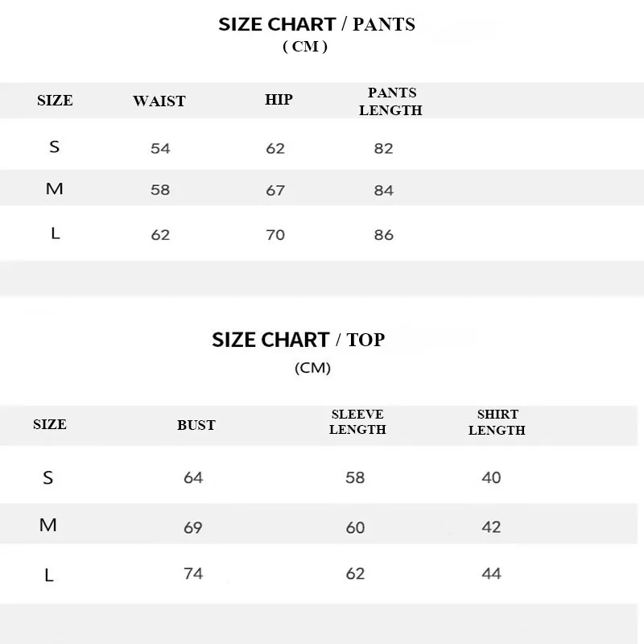Select the M row label in top chart
The image size is (644, 644).
48,525
